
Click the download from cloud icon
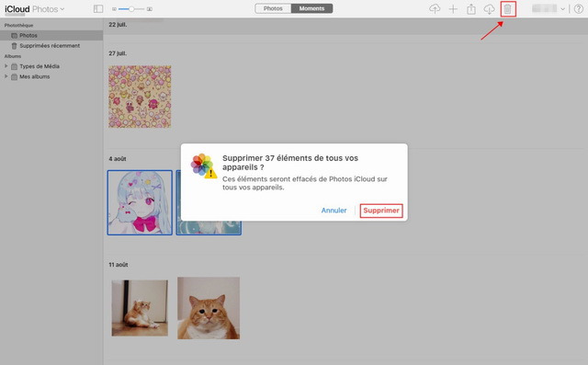pos(489,9)
